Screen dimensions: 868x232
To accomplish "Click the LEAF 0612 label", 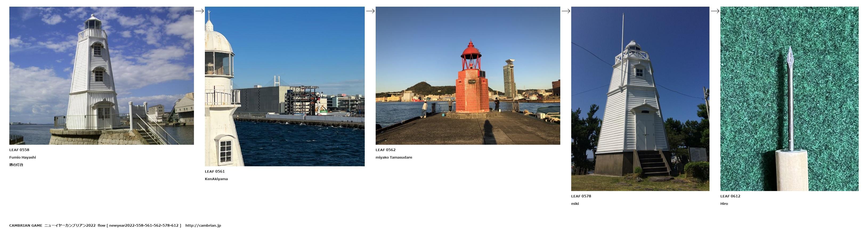I will tap(730, 196).
